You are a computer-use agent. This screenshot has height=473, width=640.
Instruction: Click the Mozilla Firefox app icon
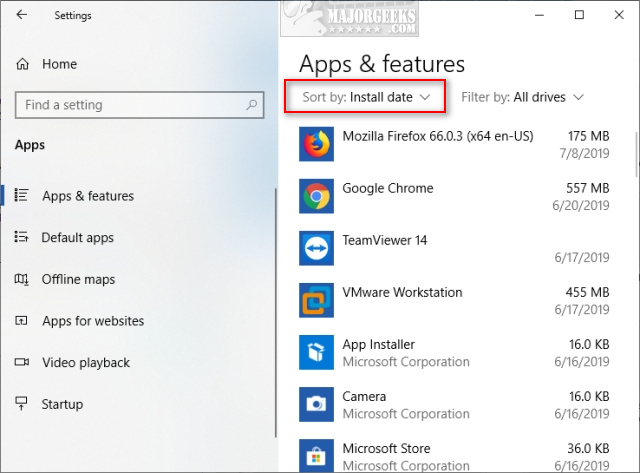(316, 144)
